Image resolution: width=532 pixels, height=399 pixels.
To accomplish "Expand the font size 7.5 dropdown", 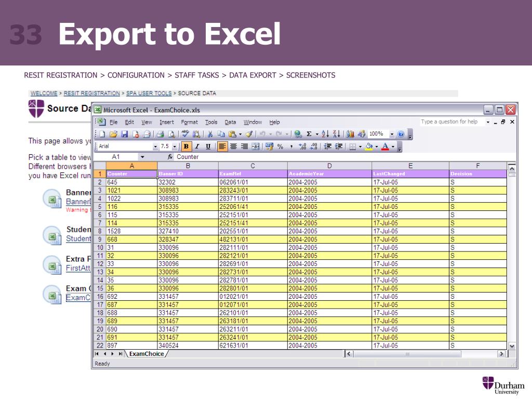I will tap(175, 147).
